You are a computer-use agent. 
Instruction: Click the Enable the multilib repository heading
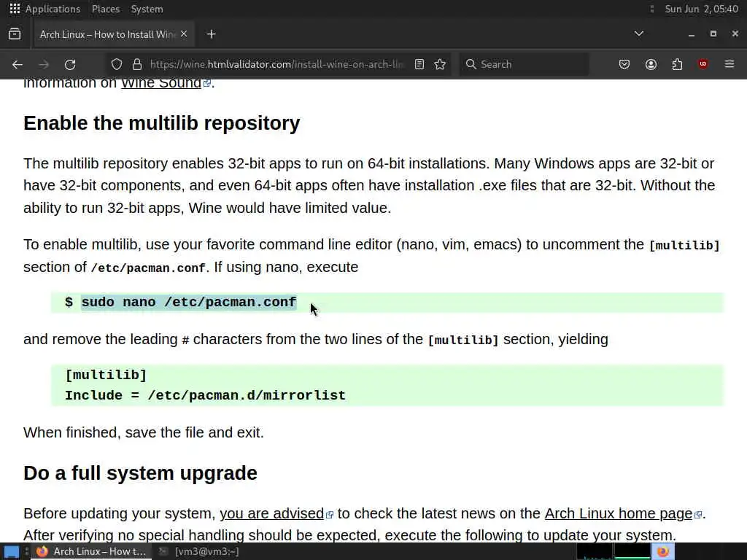pos(161,122)
